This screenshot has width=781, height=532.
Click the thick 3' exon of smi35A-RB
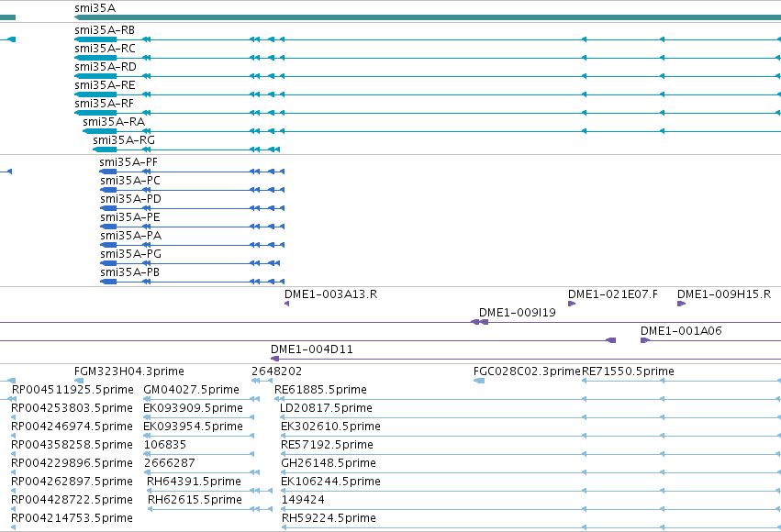pyautogui.click(x=95, y=39)
